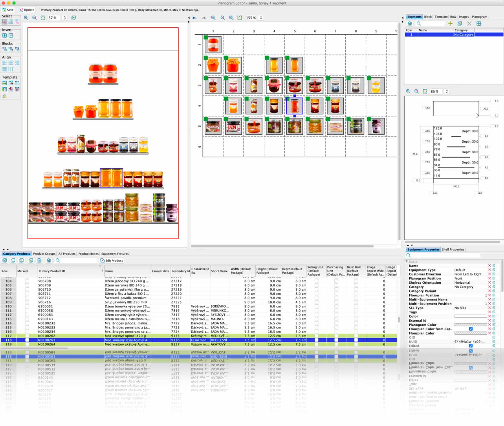The image size is (504, 426).
Task: Click the Planogram Color swatch
Action: (471, 325)
